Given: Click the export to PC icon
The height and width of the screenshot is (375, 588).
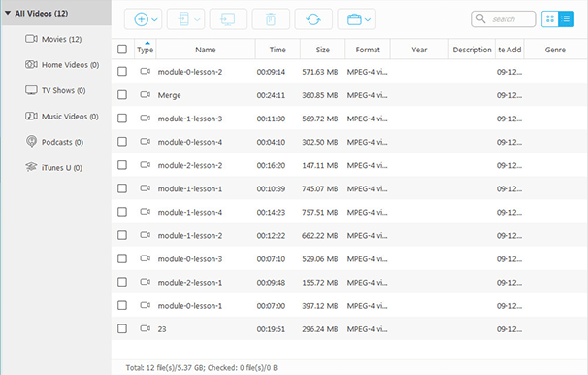Looking at the screenshot, I should click(x=228, y=19).
